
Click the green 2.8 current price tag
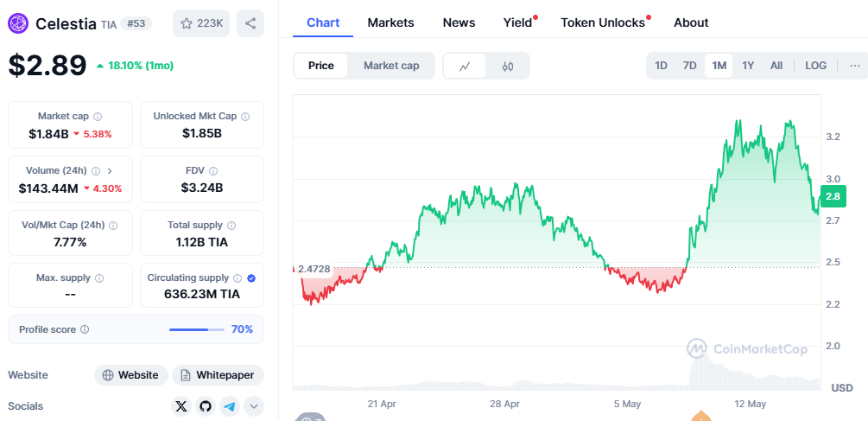coord(833,196)
